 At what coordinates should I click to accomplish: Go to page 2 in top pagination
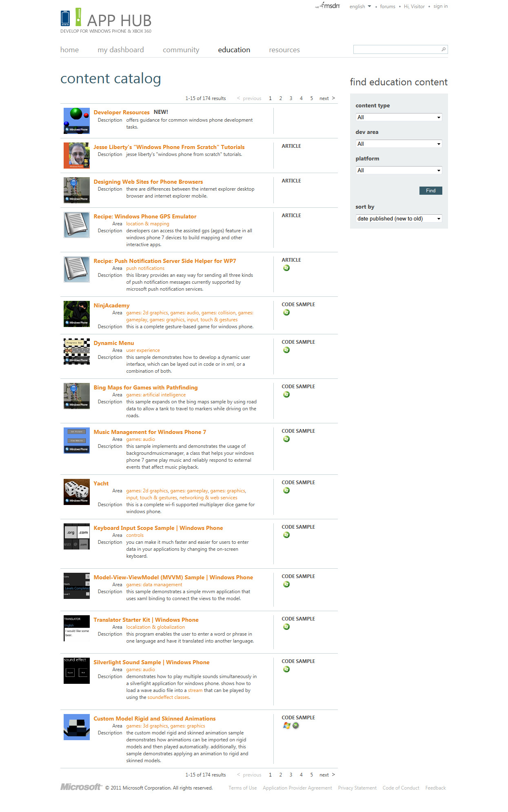pos(281,98)
